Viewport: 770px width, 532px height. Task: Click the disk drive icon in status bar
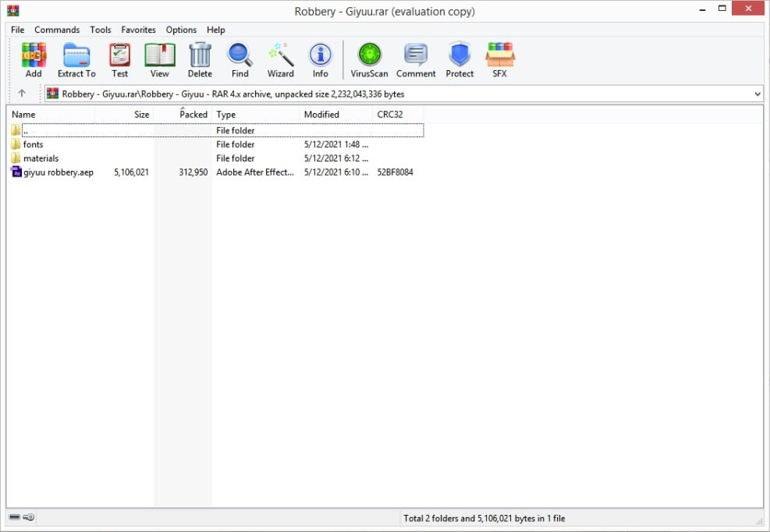click(x=14, y=517)
